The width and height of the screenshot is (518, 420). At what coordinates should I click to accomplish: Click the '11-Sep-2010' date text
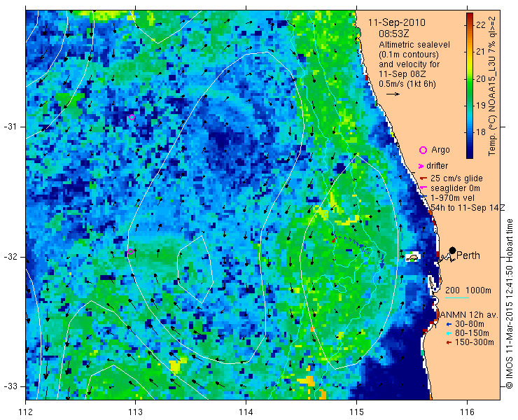point(397,22)
